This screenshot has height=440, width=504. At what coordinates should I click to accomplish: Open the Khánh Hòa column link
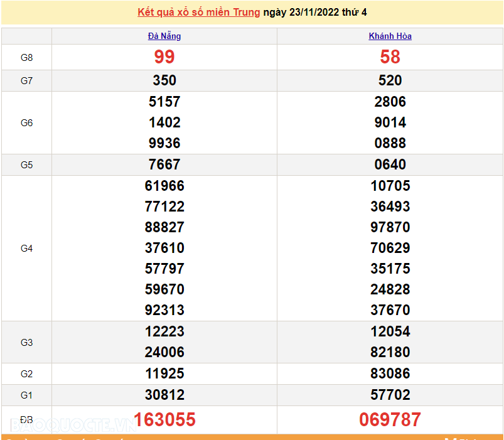pyautogui.click(x=390, y=36)
